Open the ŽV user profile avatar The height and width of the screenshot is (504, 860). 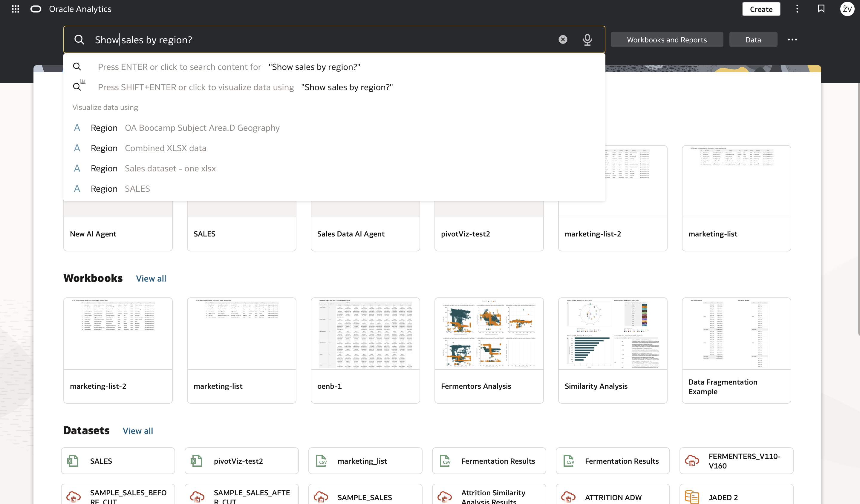[847, 9]
